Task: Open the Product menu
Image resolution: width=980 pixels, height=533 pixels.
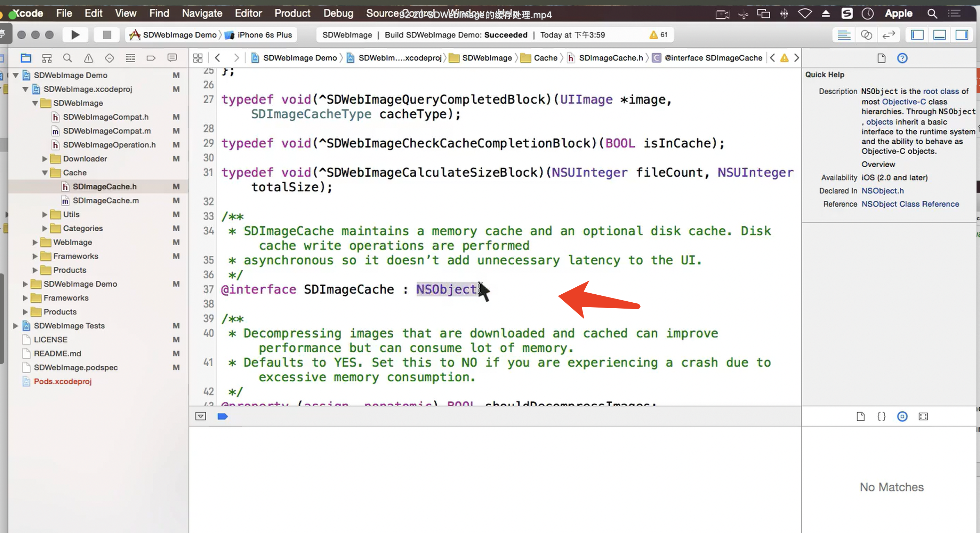Action: point(292,13)
